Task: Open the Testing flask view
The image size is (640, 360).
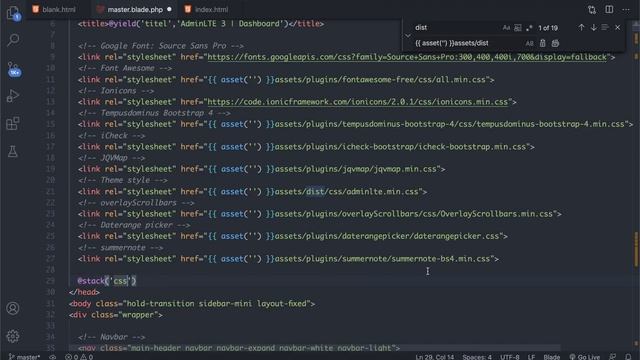Action: coord(13,151)
